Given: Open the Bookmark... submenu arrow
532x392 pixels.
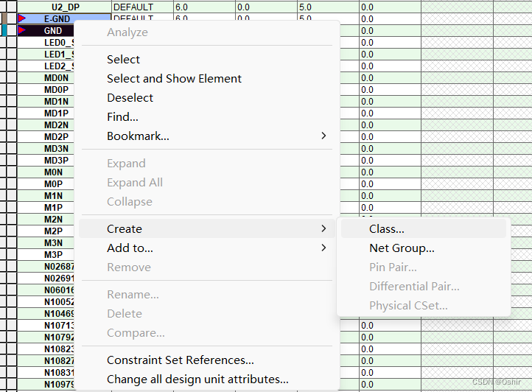Looking at the screenshot, I should click(323, 136).
